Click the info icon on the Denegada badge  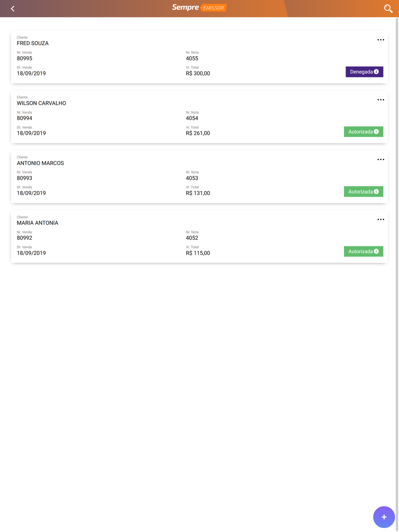[376, 72]
